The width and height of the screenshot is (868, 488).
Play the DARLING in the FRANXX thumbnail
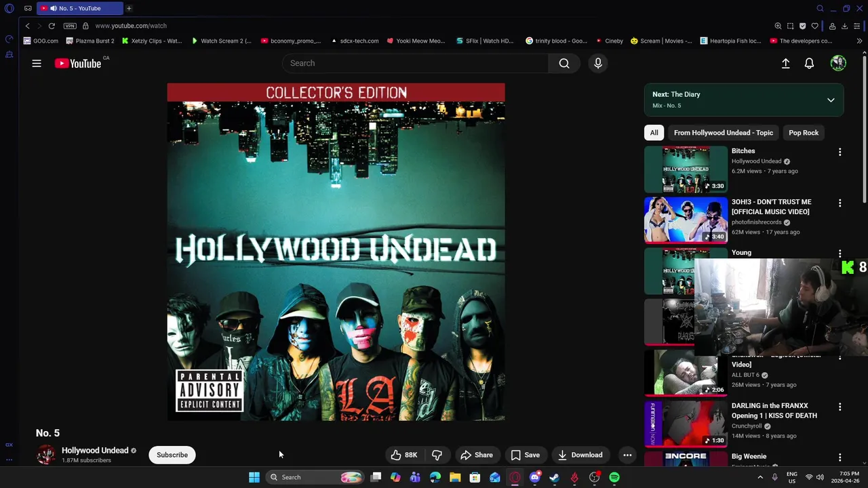pos(686,424)
